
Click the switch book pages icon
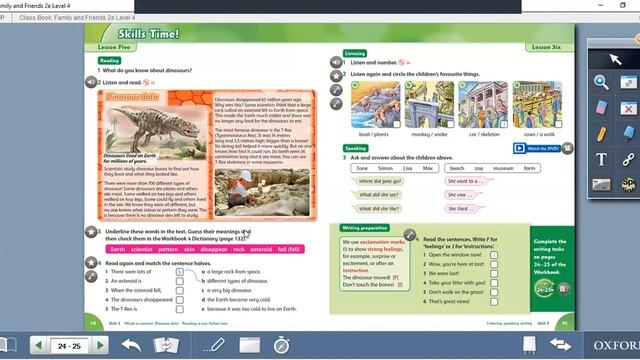point(166,345)
